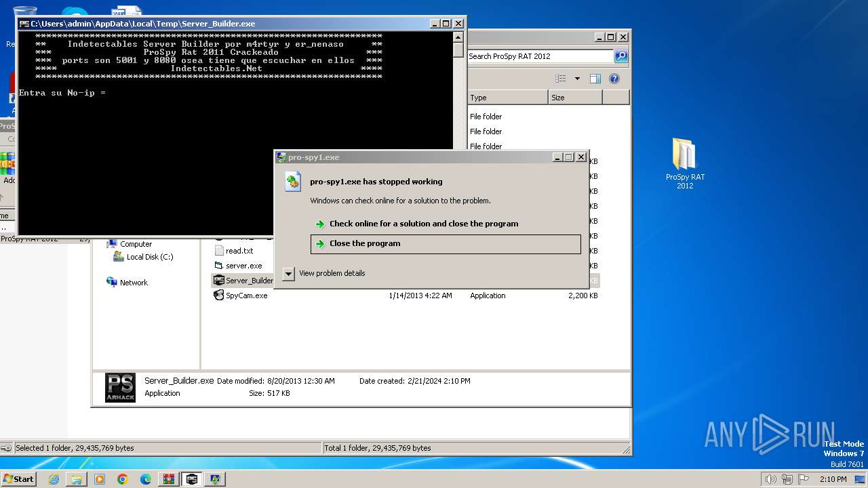Expand View problem details arrow
This screenshot has height=488, width=868.
point(288,274)
